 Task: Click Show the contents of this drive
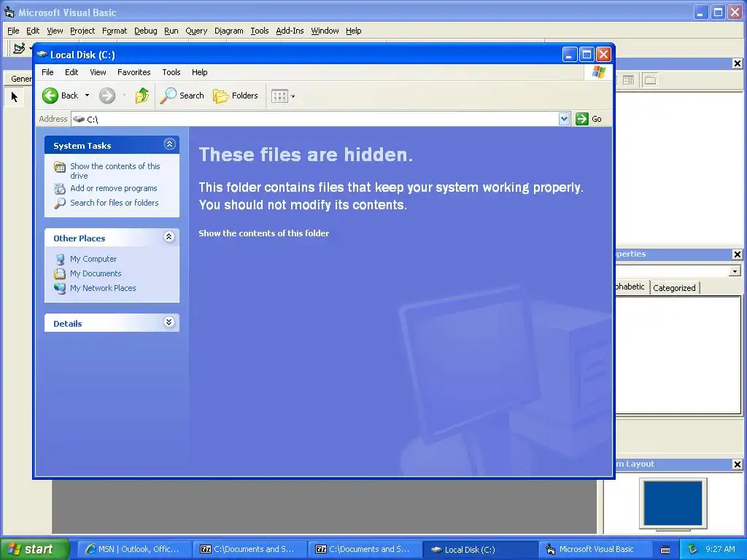(x=115, y=171)
